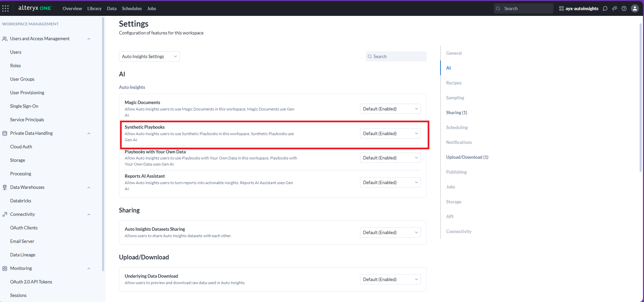Jump to the Recipes settings section
Screen dimensions: 644x302
click(x=454, y=83)
